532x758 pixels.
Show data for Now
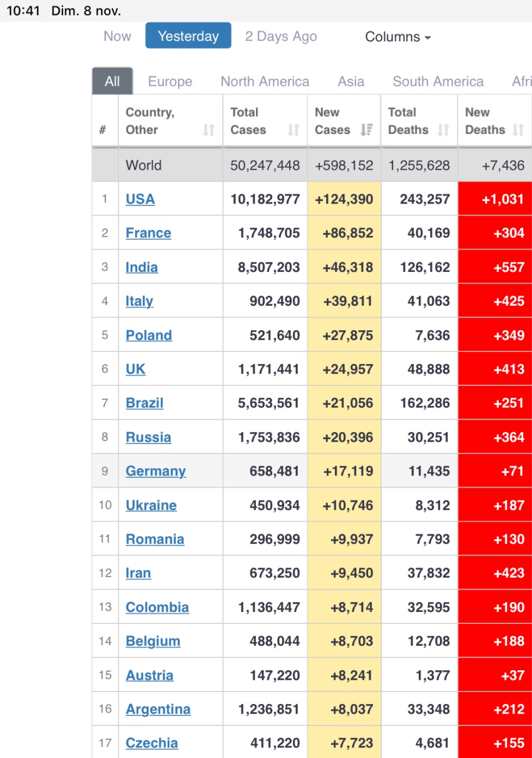click(118, 36)
